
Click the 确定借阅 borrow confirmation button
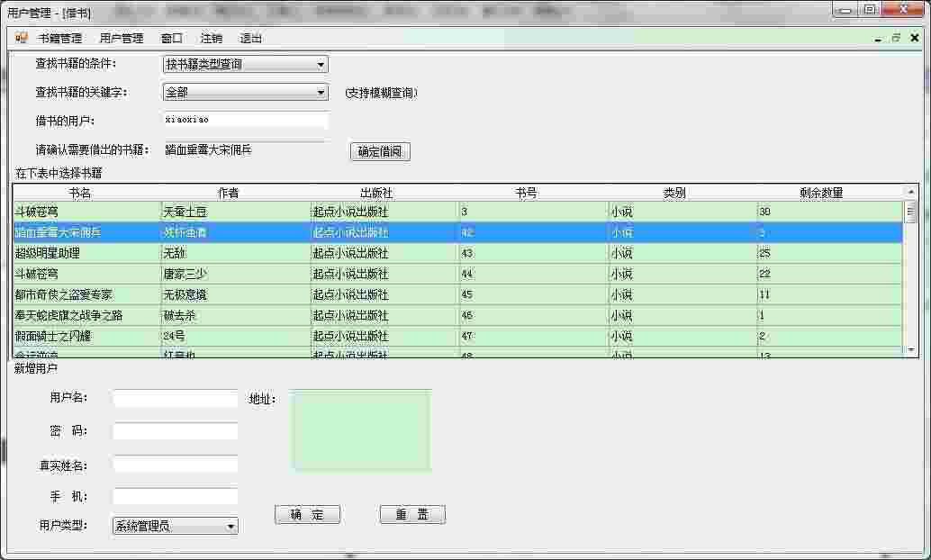pyautogui.click(x=379, y=151)
